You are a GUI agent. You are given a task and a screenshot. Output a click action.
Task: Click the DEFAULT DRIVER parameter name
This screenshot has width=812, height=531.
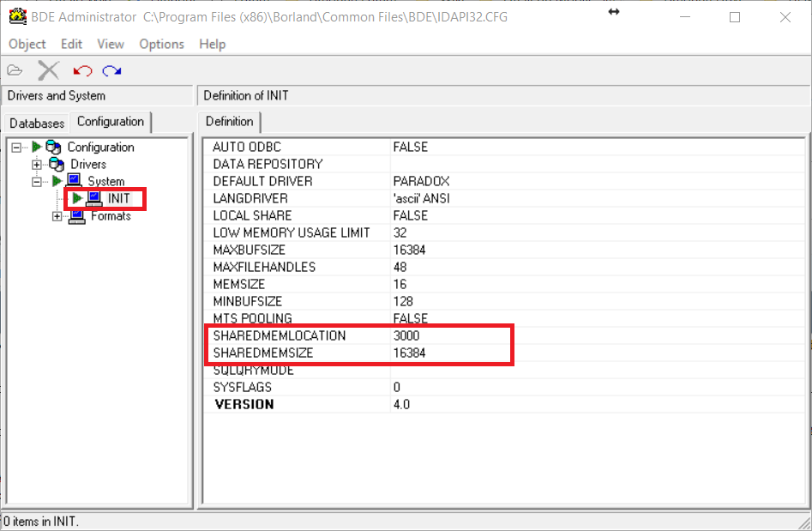262,181
